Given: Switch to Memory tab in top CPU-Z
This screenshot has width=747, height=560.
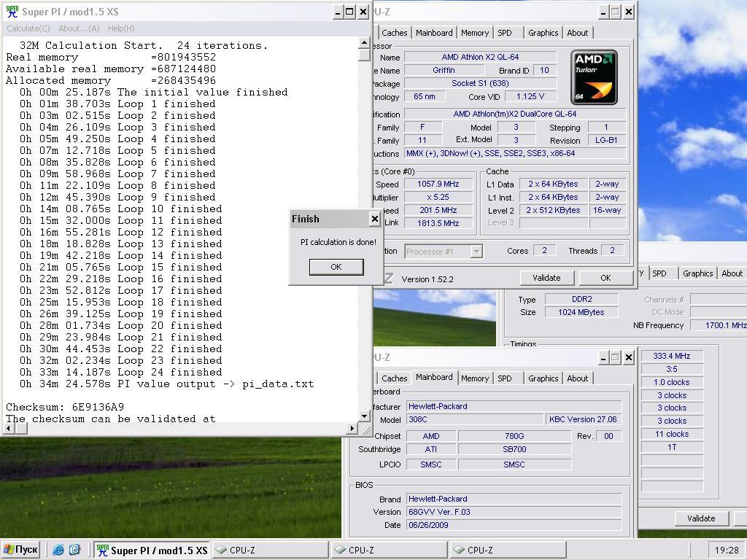Looking at the screenshot, I should pos(474,33).
